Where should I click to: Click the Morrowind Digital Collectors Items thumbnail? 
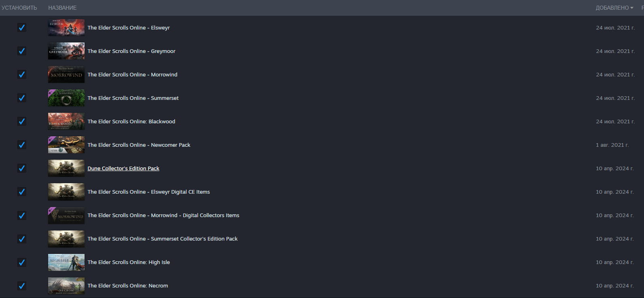pos(66,215)
